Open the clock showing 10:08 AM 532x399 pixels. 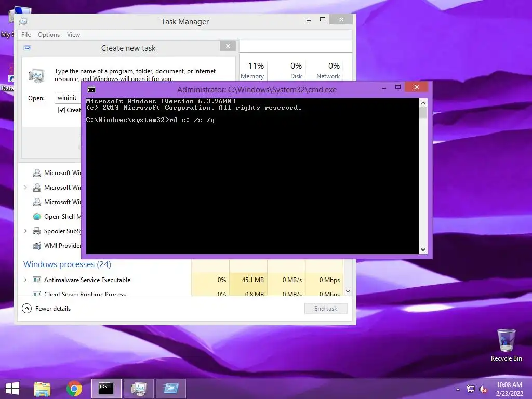click(509, 389)
